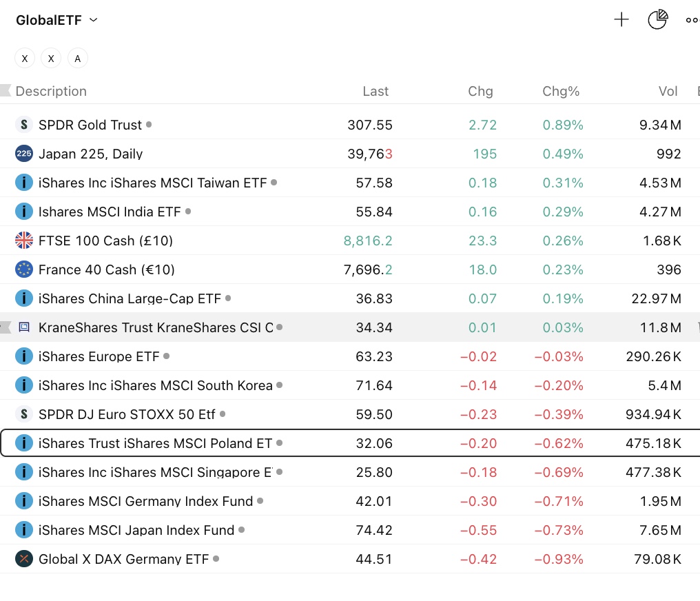Viewport: 700px width, 601px height.
Task: Click the flag marker on KraneShares row
Action: point(6,327)
